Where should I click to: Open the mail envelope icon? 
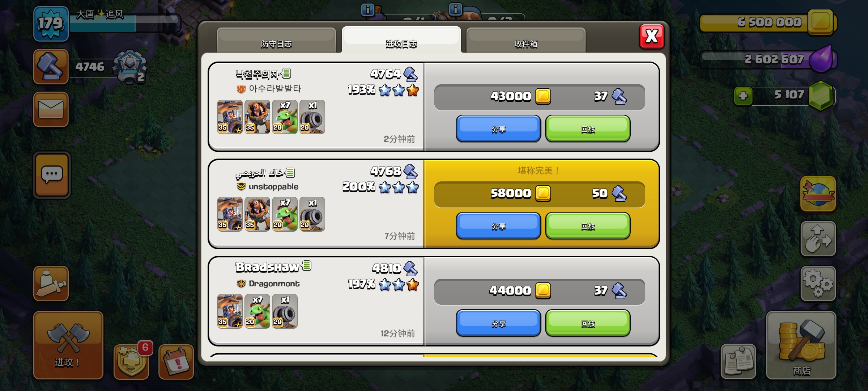[x=51, y=109]
